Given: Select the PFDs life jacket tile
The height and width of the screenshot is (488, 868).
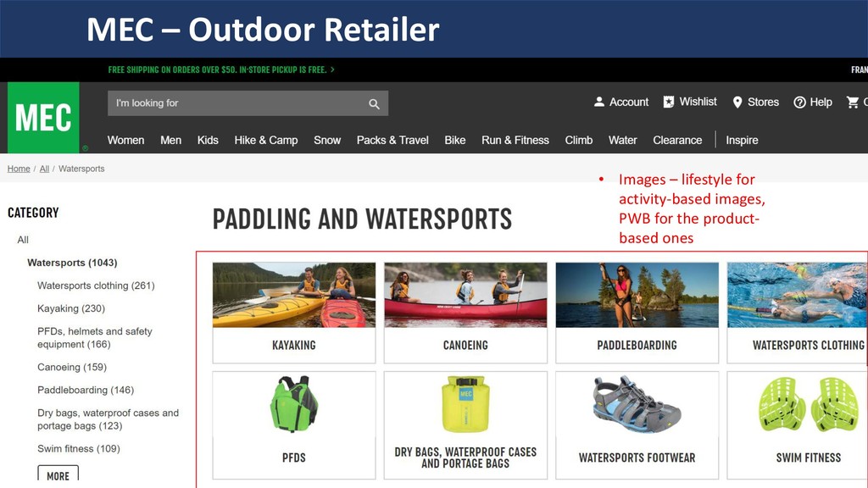Looking at the screenshot, I should coord(294,425).
